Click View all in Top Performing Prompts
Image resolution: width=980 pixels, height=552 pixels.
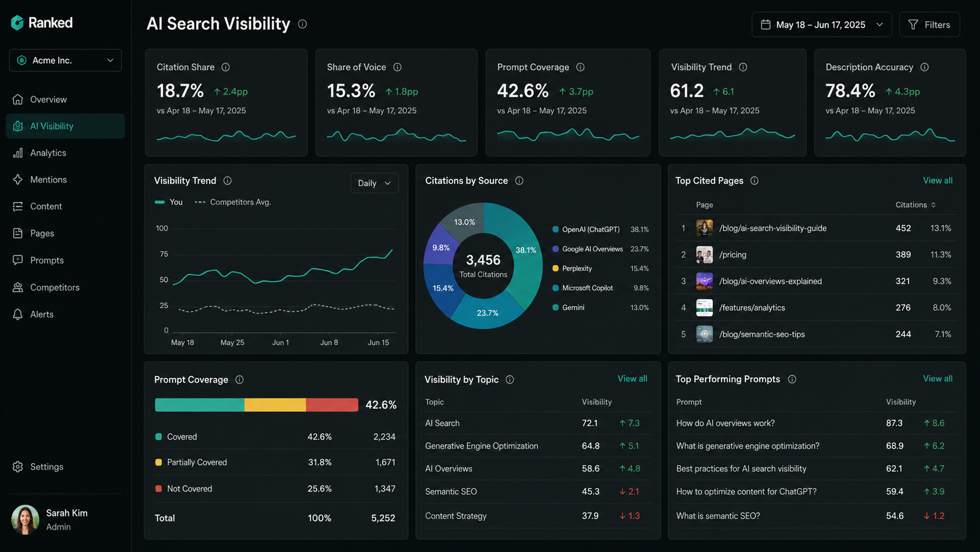click(938, 379)
